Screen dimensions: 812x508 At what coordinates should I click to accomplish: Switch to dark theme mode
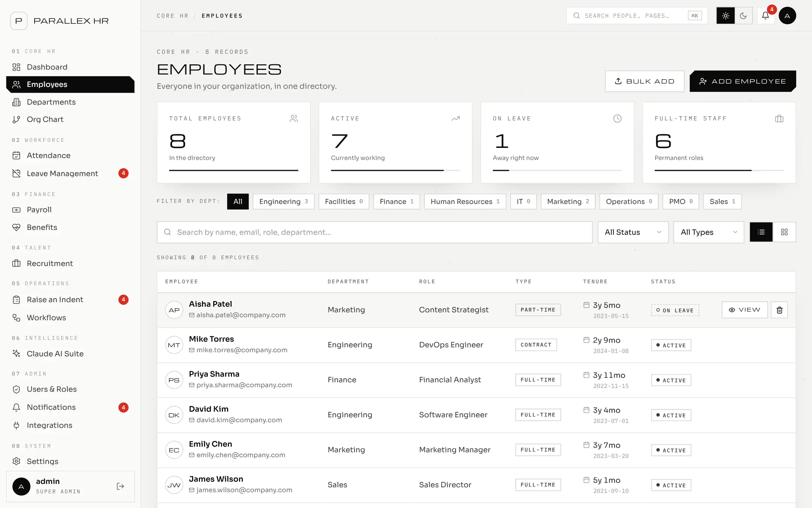point(743,15)
